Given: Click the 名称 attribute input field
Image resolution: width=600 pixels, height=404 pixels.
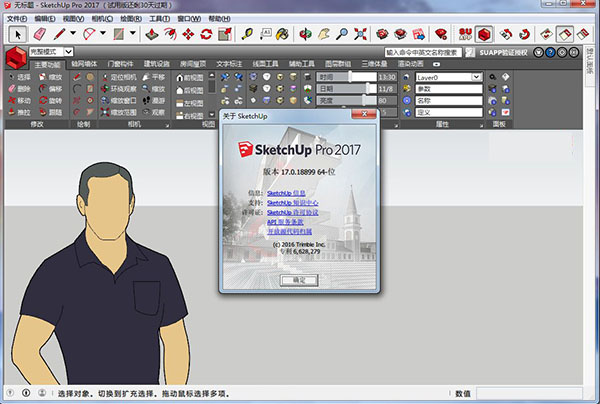Looking at the screenshot, I should [x=449, y=101].
